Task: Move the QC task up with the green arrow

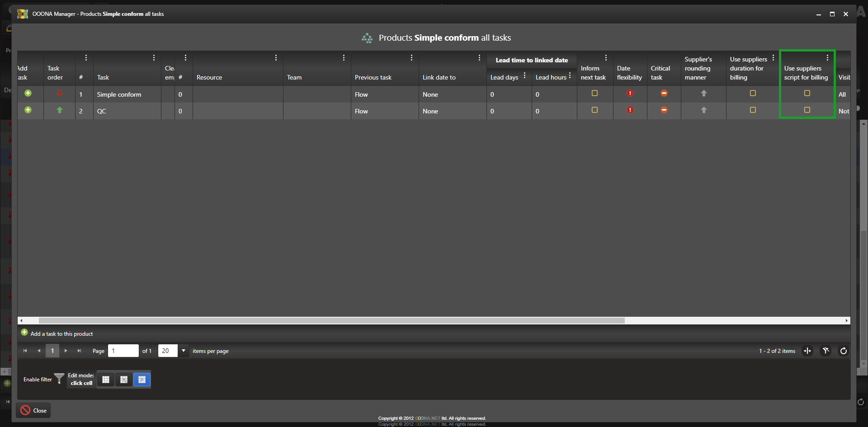Action: 59,110
